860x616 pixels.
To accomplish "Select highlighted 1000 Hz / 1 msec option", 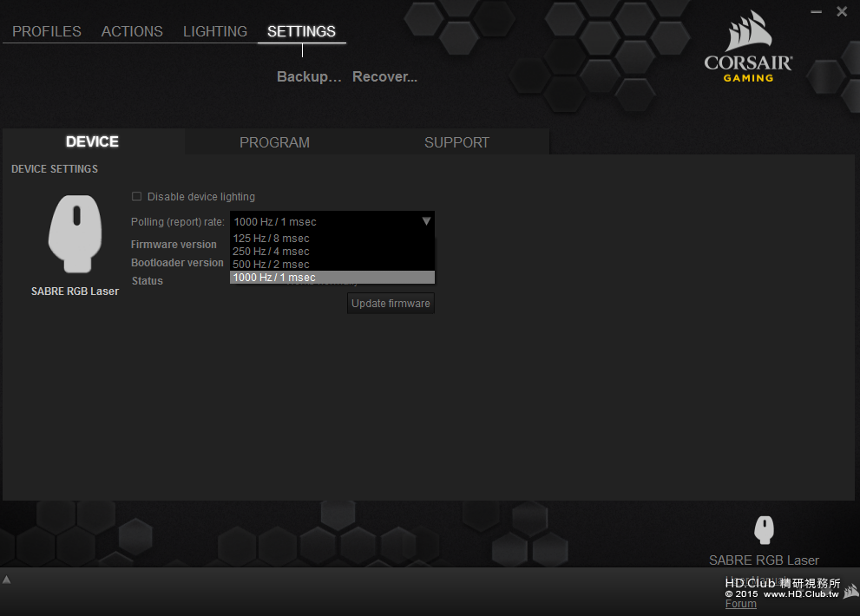I will coord(332,278).
